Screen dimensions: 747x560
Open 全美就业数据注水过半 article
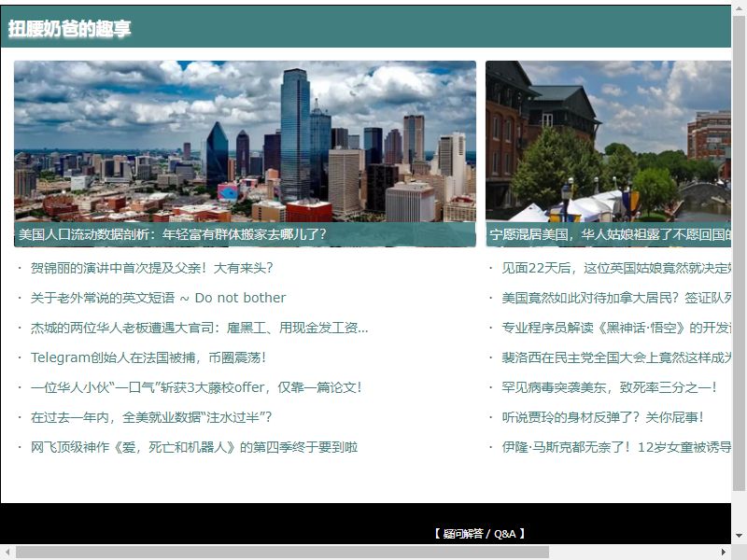click(x=151, y=417)
